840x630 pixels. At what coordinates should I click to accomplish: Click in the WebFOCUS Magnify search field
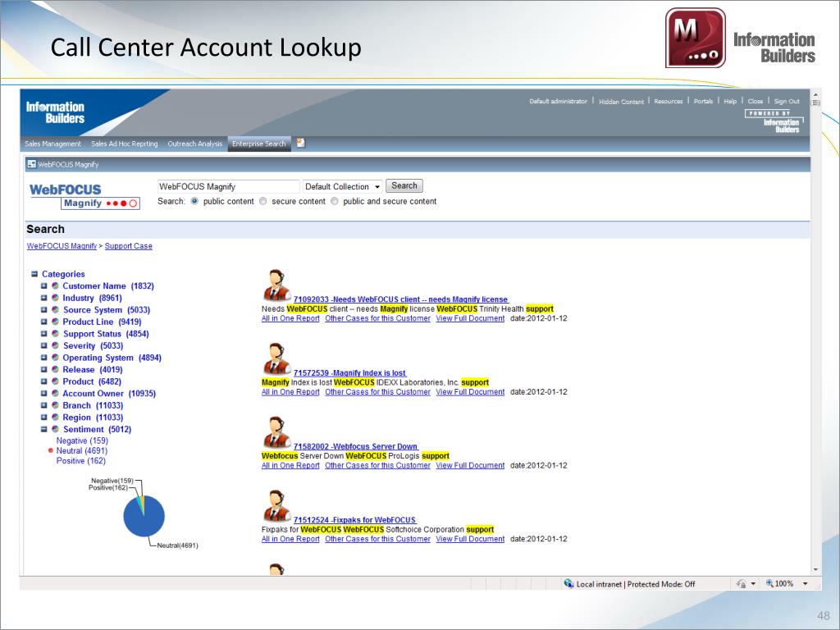[228, 186]
